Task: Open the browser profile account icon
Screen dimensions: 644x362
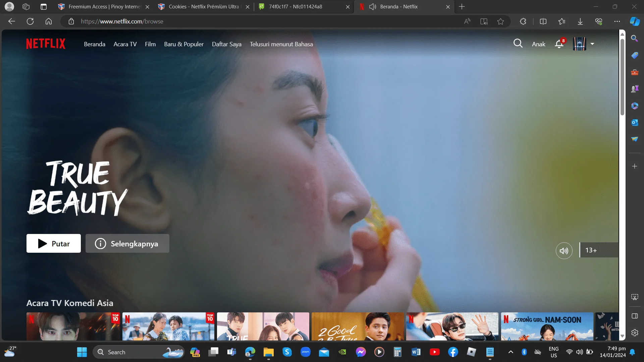Action: pos(9,7)
